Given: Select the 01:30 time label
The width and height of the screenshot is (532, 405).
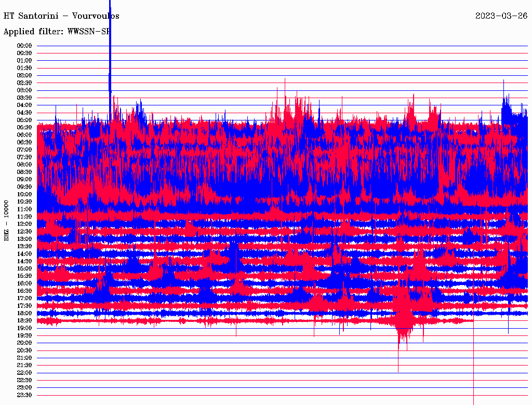Looking at the screenshot, I should click(x=24, y=68).
